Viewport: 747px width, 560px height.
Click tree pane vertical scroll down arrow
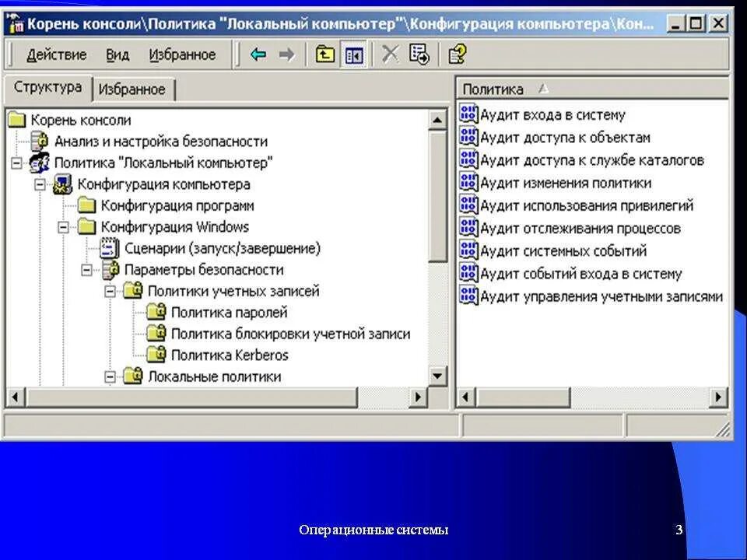click(437, 376)
